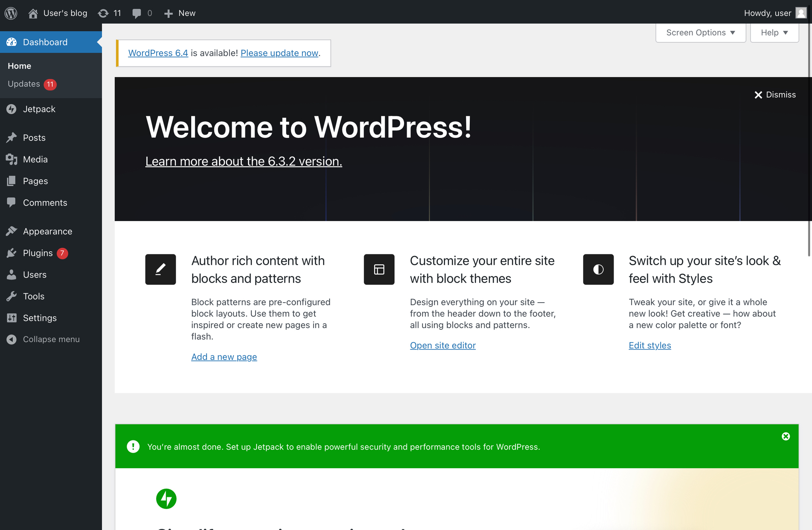Open the Appearance menu
This screenshot has height=530, width=812.
pos(51,231)
